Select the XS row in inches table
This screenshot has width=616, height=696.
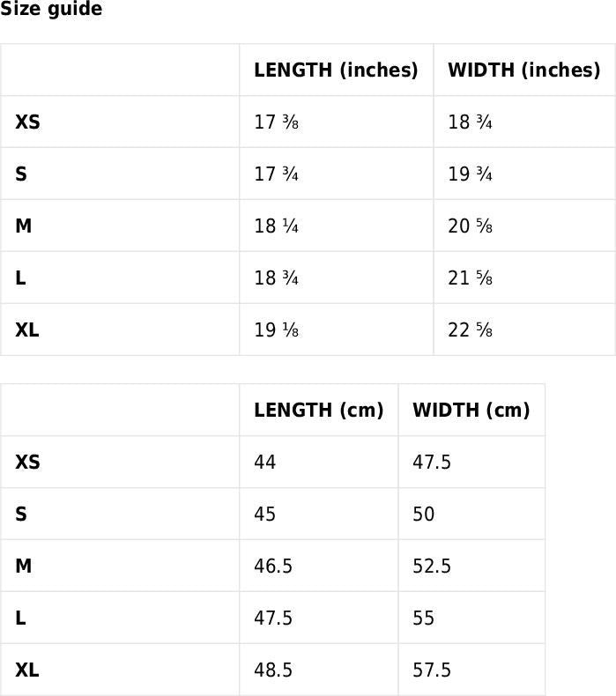pos(27,122)
